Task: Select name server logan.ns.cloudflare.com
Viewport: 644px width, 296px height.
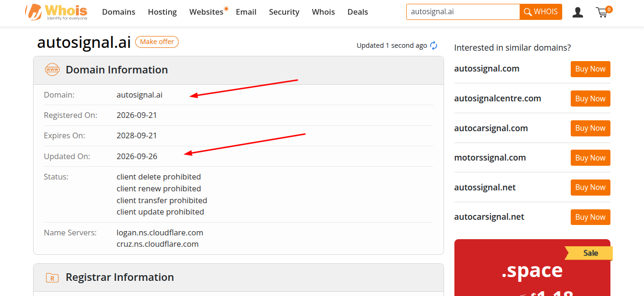Action: coord(160,233)
